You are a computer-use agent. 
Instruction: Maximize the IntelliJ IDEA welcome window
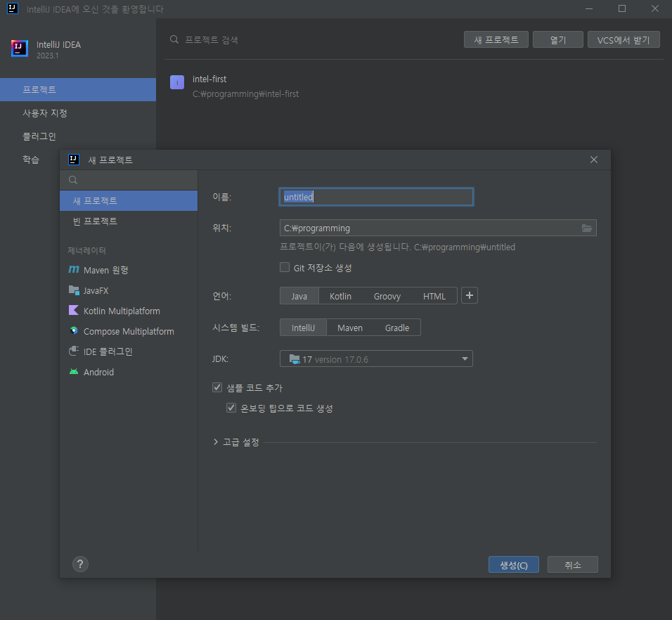pyautogui.click(x=622, y=8)
